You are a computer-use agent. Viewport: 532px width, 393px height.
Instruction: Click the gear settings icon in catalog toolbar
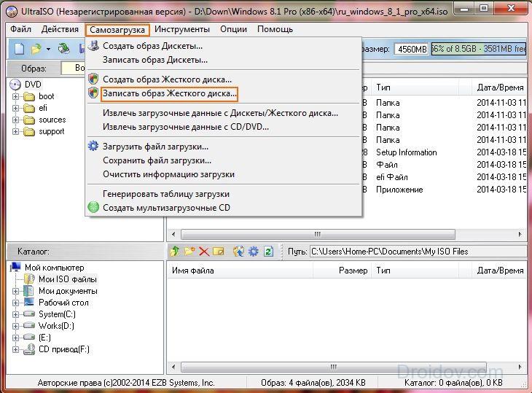(254, 252)
